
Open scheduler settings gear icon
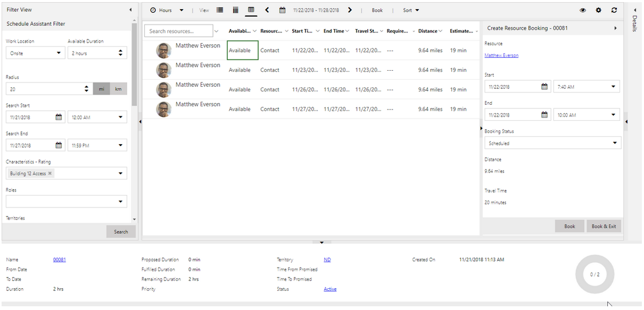(x=598, y=10)
